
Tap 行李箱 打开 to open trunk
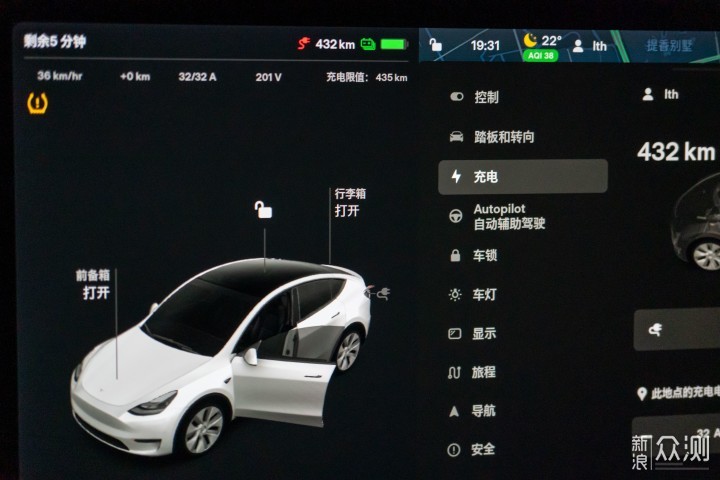tap(350, 202)
